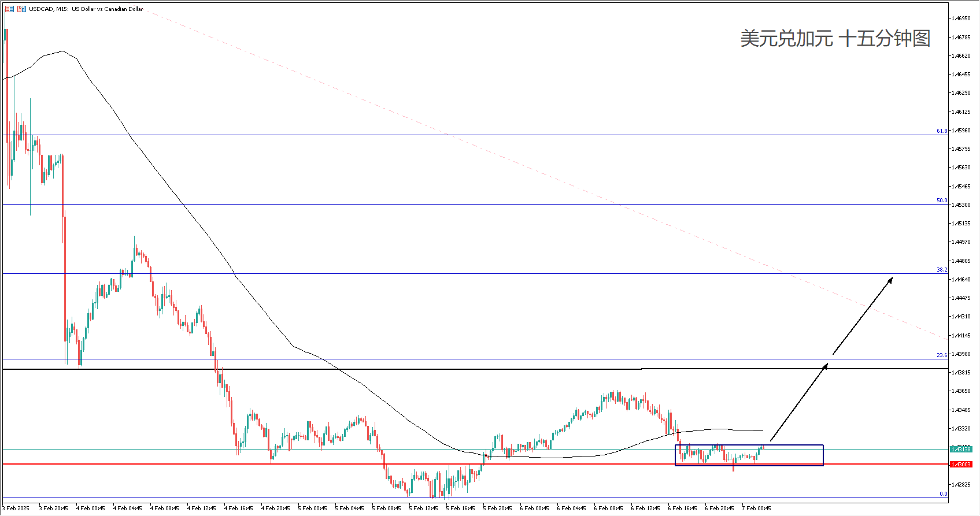Select the lower black arrow above rectangle
Viewport: 980px width, 516px height.
tap(798, 402)
